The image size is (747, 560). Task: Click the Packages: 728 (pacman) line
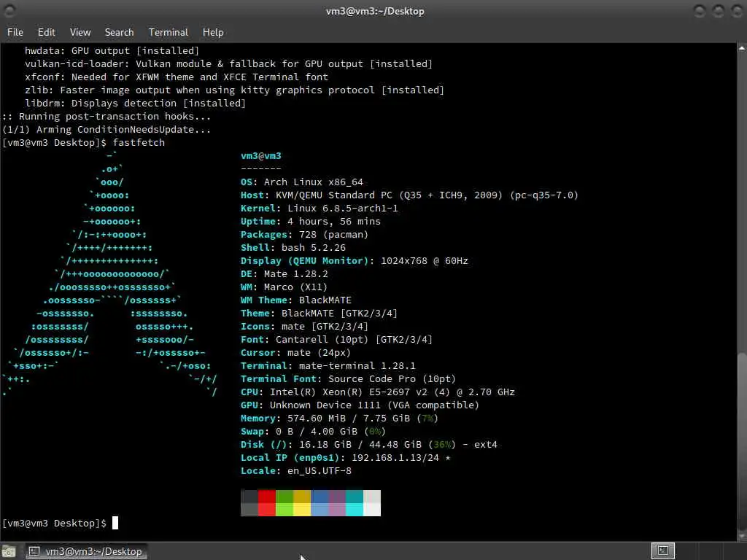304,235
